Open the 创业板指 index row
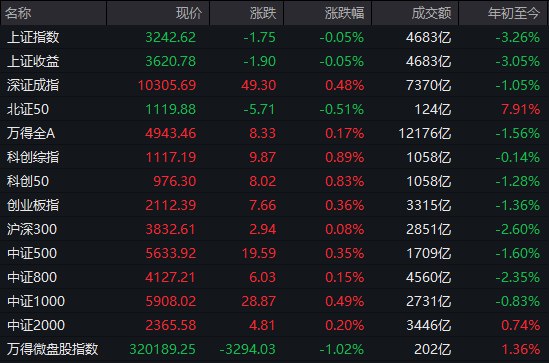The height and width of the screenshot is (363, 549). click(x=274, y=205)
